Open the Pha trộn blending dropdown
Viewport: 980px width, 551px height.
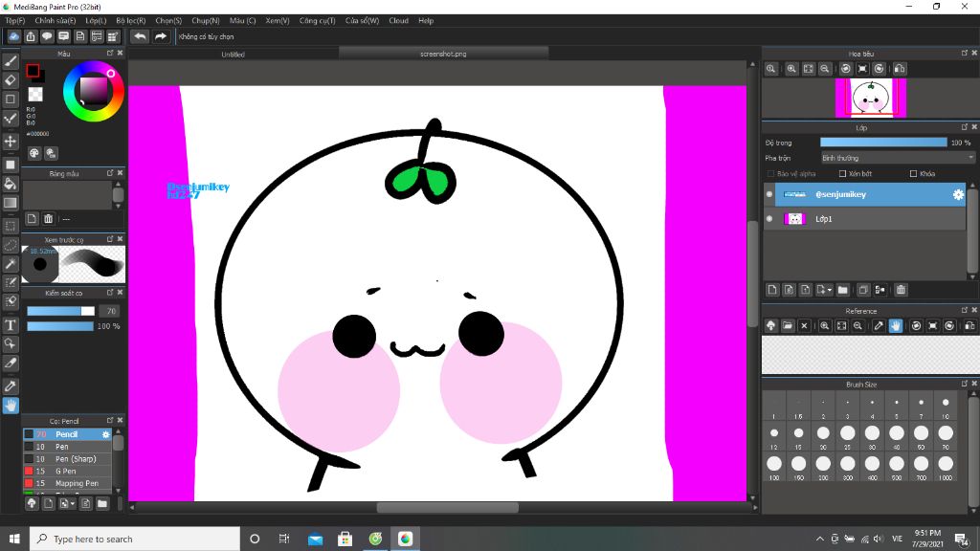pos(897,158)
